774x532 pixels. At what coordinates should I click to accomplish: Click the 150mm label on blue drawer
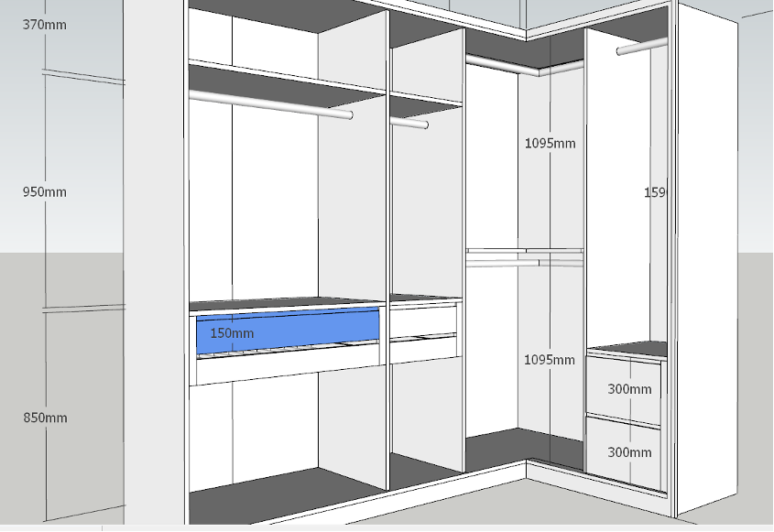point(232,333)
